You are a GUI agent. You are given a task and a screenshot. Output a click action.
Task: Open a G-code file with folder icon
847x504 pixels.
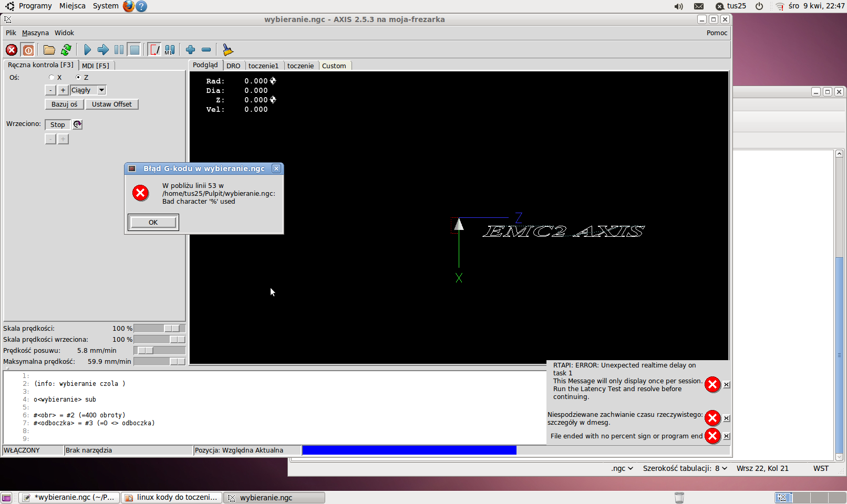tap(49, 50)
